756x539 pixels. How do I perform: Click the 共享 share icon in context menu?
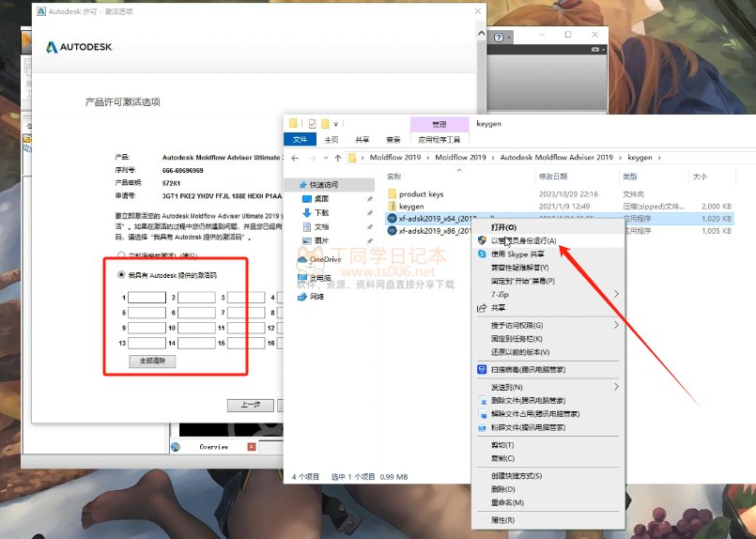[x=482, y=307]
